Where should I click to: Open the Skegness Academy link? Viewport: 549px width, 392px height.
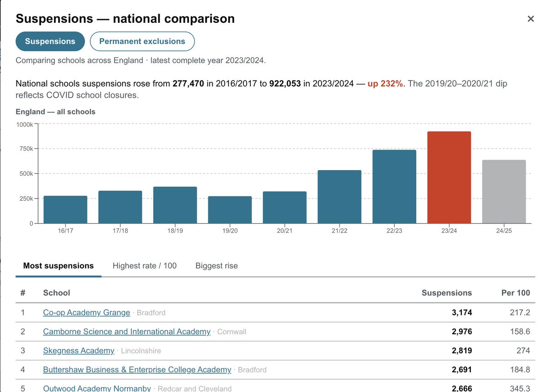click(x=79, y=351)
